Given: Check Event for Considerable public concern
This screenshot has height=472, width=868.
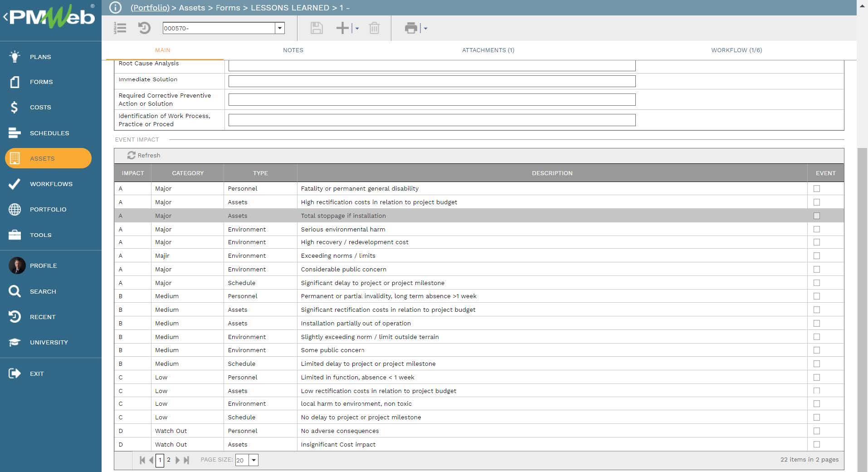Looking at the screenshot, I should [817, 269].
